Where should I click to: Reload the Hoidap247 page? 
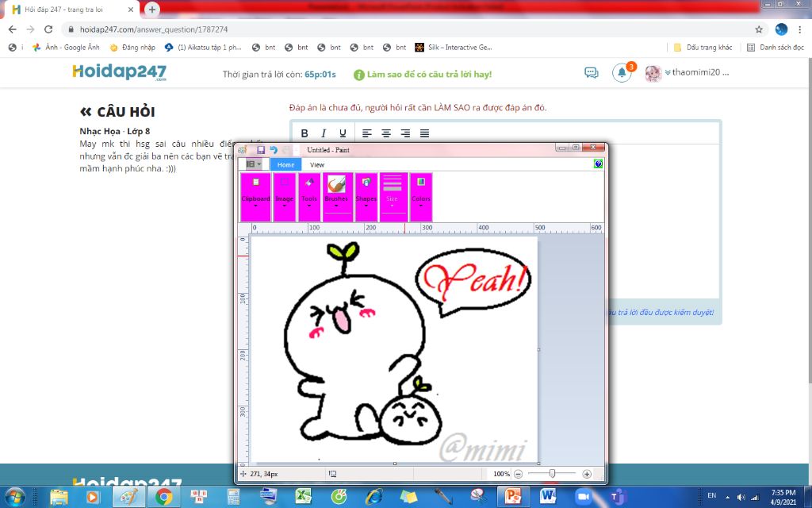coord(48,29)
